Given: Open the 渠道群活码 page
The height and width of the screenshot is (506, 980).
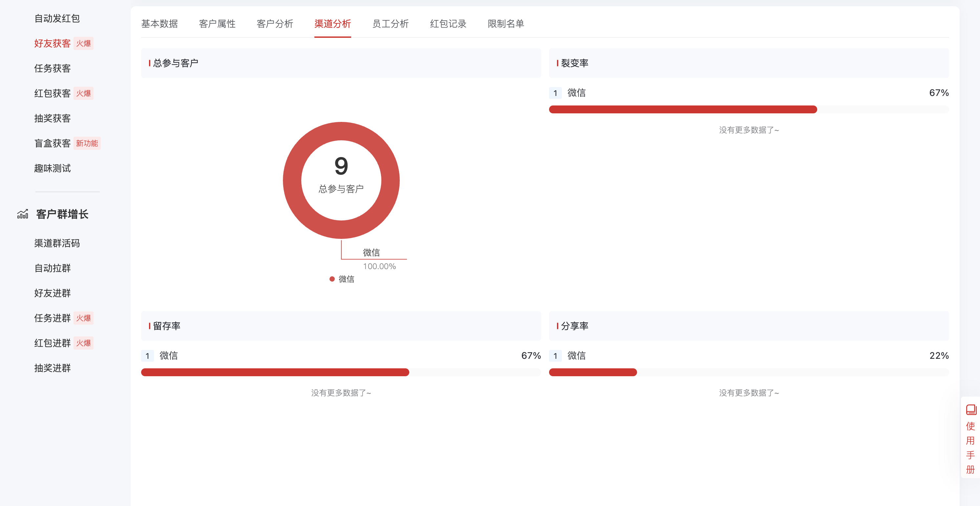Looking at the screenshot, I should 57,243.
